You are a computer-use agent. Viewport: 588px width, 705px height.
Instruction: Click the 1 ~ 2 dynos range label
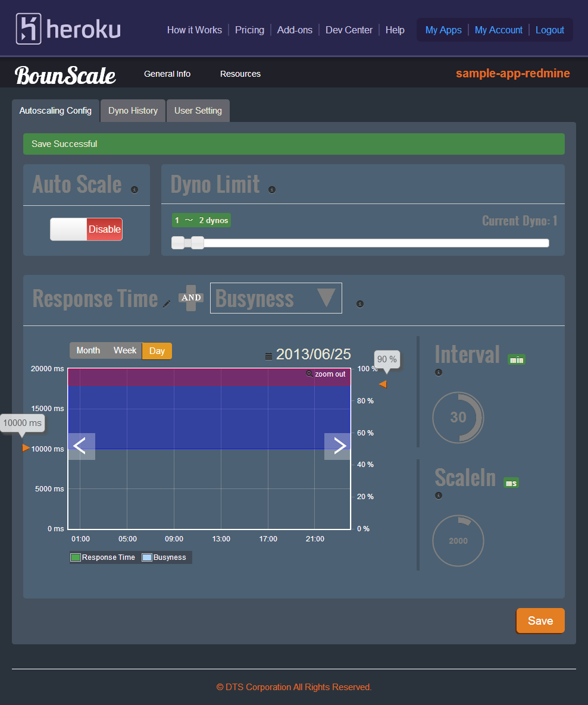pyautogui.click(x=202, y=220)
